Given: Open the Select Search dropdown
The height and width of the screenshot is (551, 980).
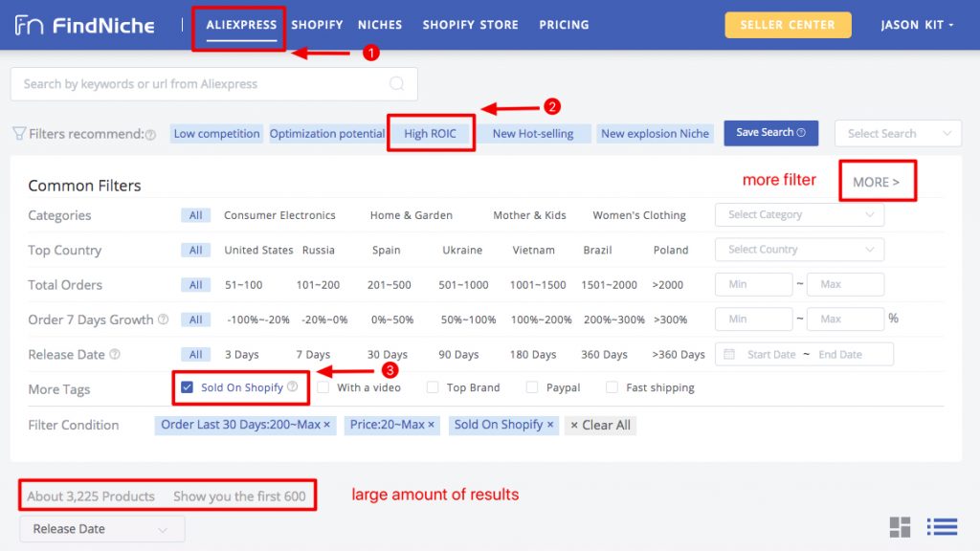Looking at the screenshot, I should coord(898,133).
